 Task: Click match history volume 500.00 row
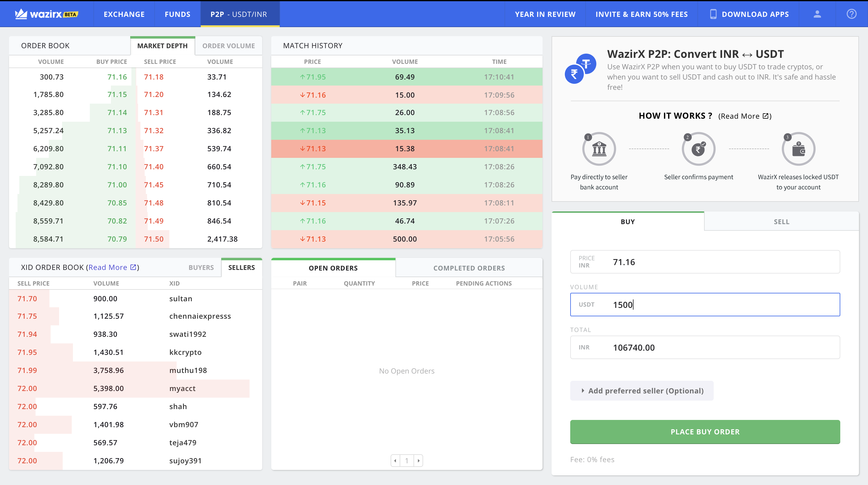pos(407,239)
